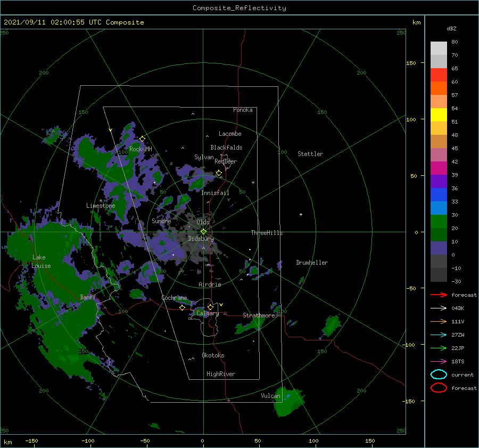Click the Vulcan label
Screen dimensions: 479x448
tap(271, 396)
